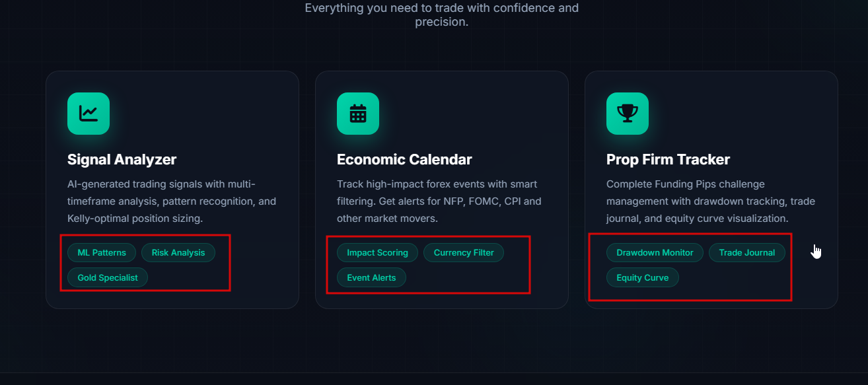The image size is (868, 385).
Task: Click the Event Alerts tag
Action: [371, 278]
